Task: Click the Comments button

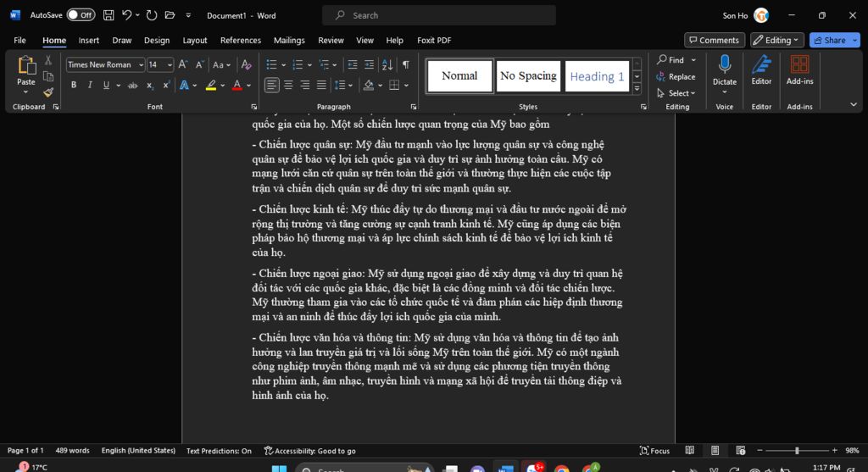Action: [714, 40]
